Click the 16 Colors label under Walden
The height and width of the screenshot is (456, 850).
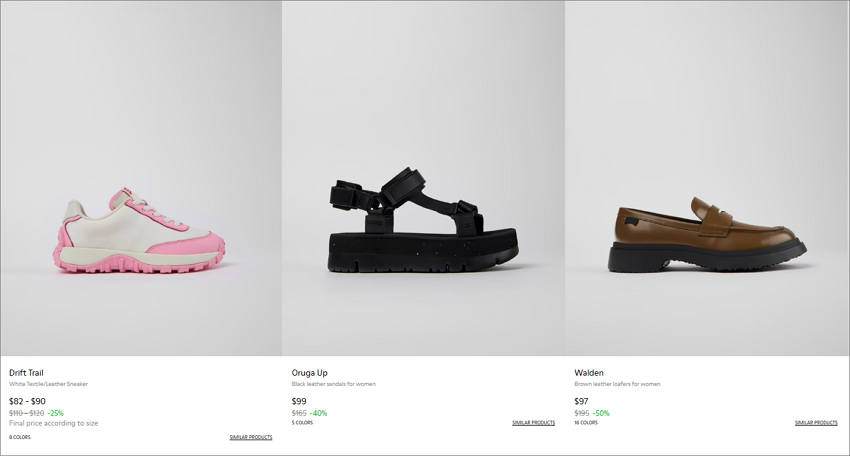(586, 422)
